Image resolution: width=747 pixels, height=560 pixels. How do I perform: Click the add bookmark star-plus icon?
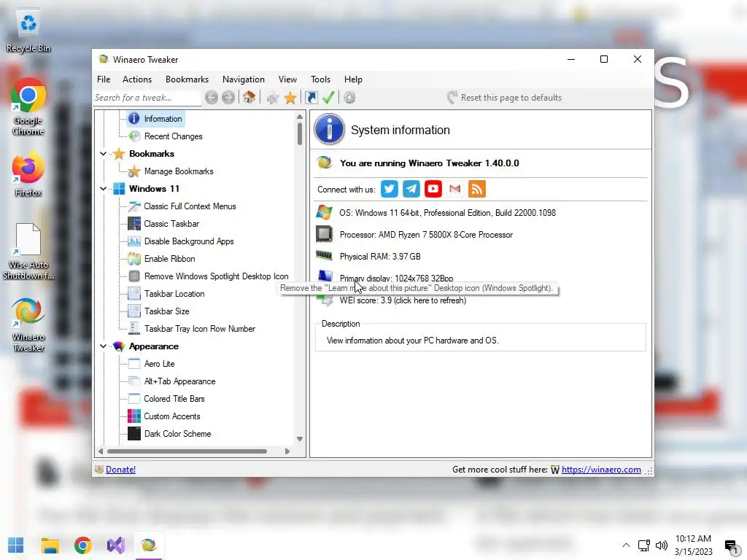pyautogui.click(x=273, y=98)
